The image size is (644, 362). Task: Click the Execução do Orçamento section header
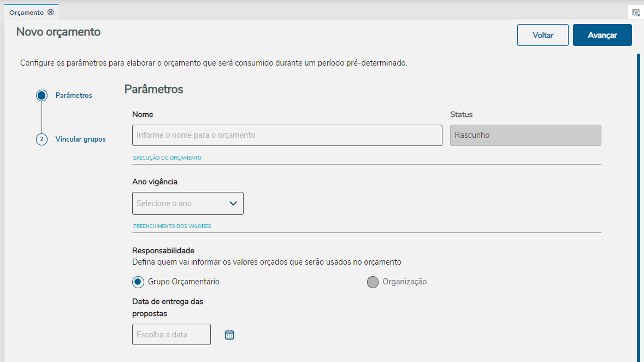coord(167,158)
